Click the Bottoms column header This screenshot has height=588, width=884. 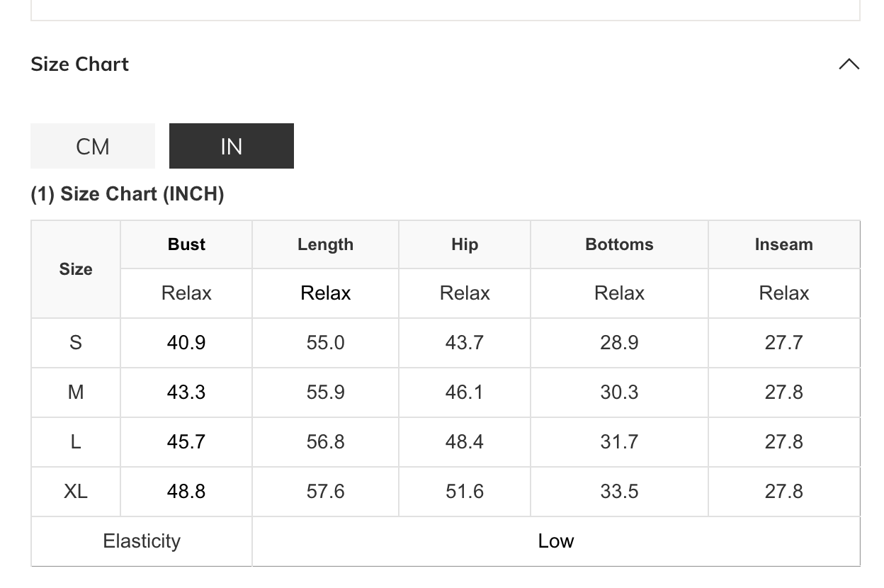(x=619, y=244)
